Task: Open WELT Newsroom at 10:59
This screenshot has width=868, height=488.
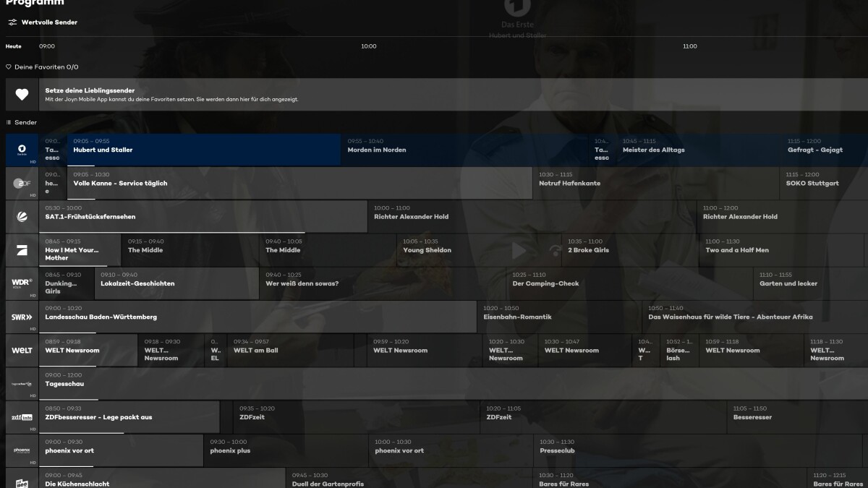Action: pos(751,350)
